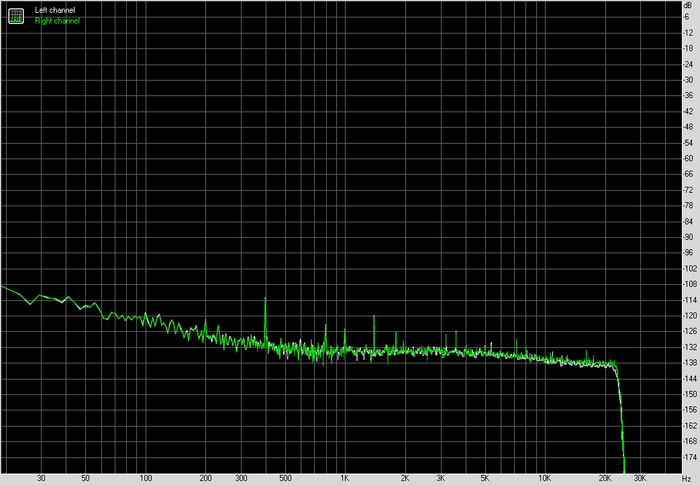The image size is (700, 485).
Task: Click the -138 label on the dB axis
Action: [x=688, y=362]
